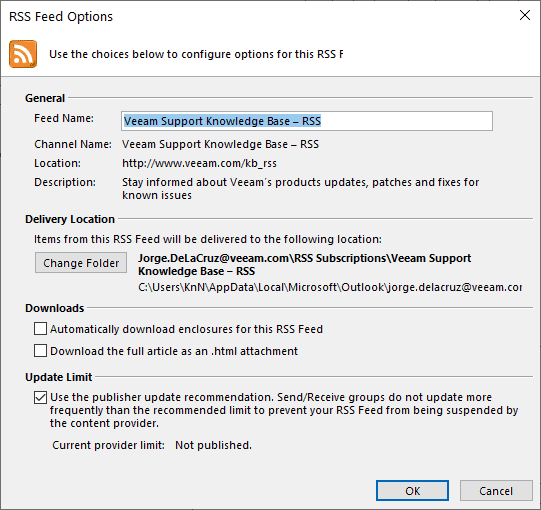
Task: Enable automatic download of enclosures checkbox
Action: pyautogui.click(x=40, y=328)
